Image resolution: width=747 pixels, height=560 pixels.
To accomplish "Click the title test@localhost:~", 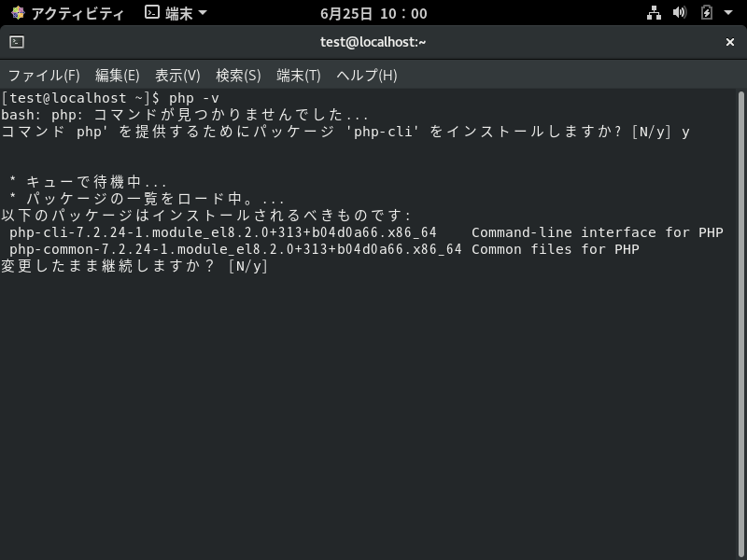I will [373, 42].
